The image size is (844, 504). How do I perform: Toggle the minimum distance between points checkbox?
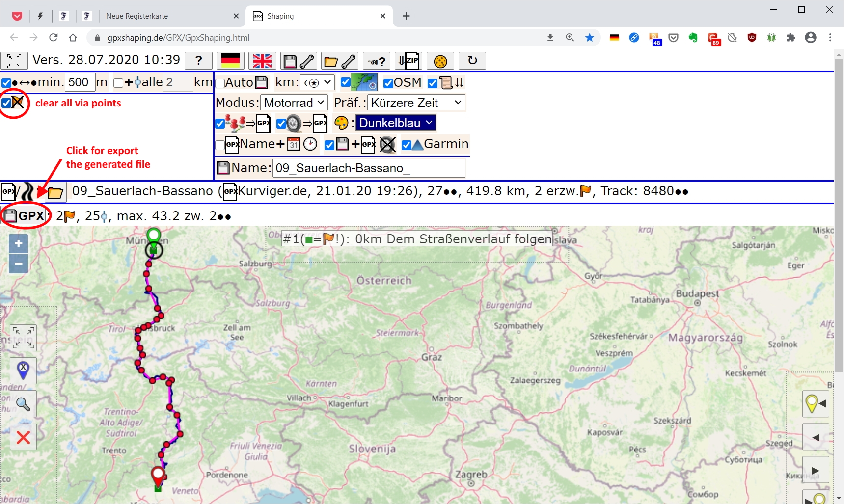[6, 83]
